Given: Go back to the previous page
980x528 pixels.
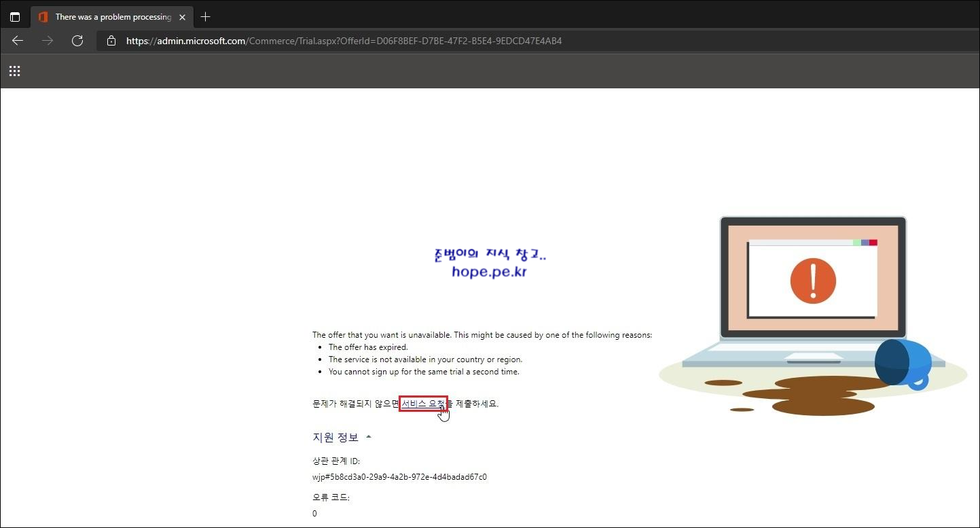Looking at the screenshot, I should pos(18,41).
